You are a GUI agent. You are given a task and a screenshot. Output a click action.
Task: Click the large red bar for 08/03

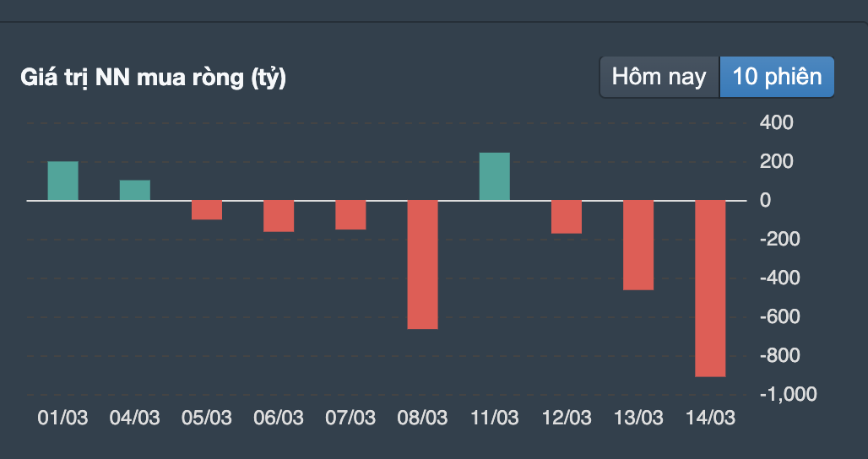[x=422, y=264]
